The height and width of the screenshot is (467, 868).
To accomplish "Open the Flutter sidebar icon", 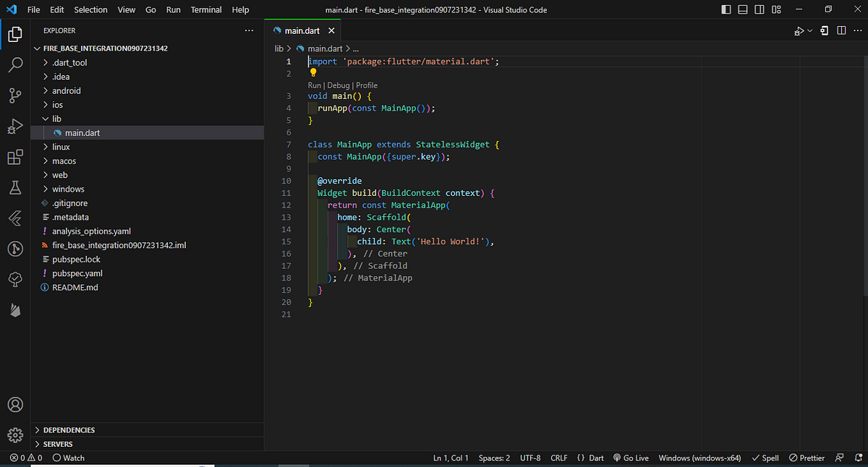I will point(15,218).
